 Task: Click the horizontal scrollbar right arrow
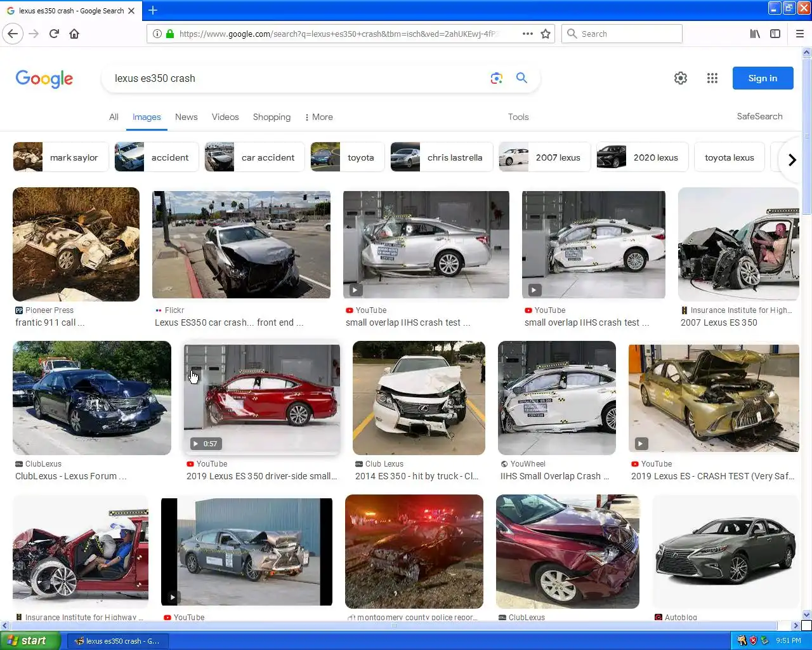tap(796, 625)
